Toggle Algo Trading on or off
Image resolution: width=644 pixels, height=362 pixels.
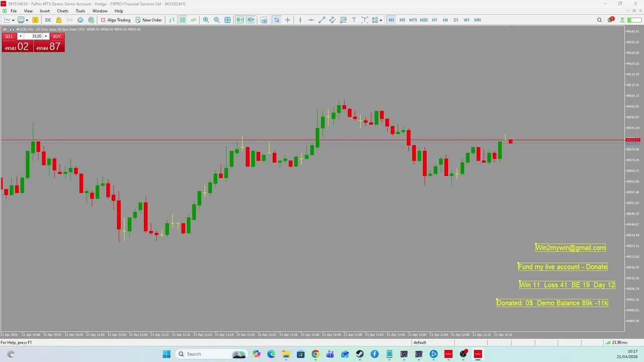(x=115, y=20)
